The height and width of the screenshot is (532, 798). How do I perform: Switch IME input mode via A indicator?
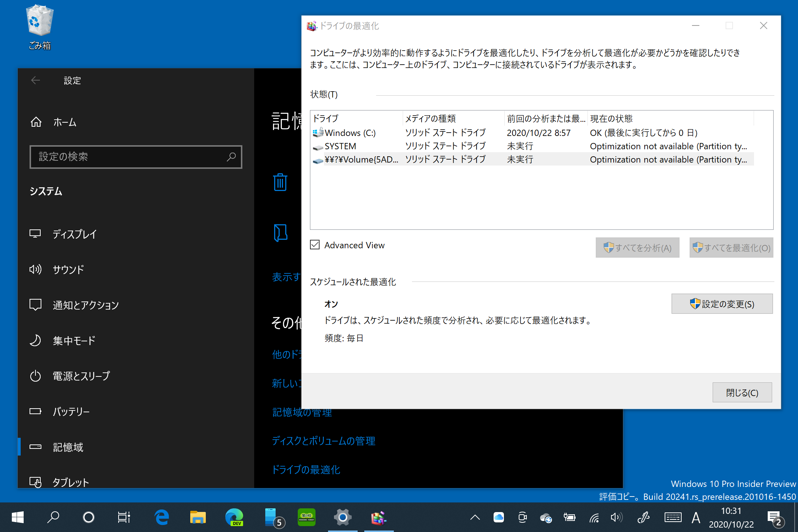click(696, 517)
